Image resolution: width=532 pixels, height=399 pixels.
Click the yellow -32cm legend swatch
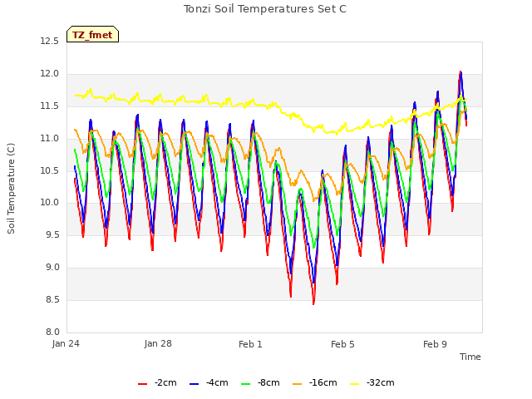coord(354,384)
